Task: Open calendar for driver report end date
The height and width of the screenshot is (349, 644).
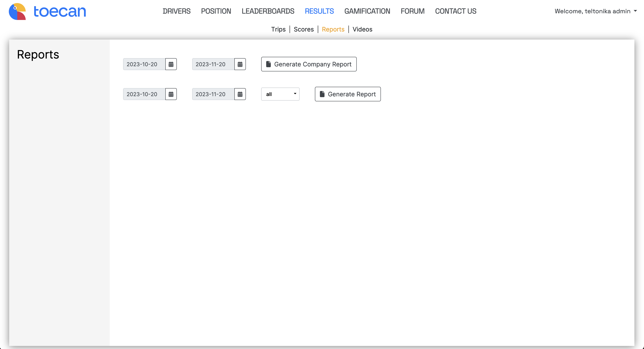Action: point(240,94)
